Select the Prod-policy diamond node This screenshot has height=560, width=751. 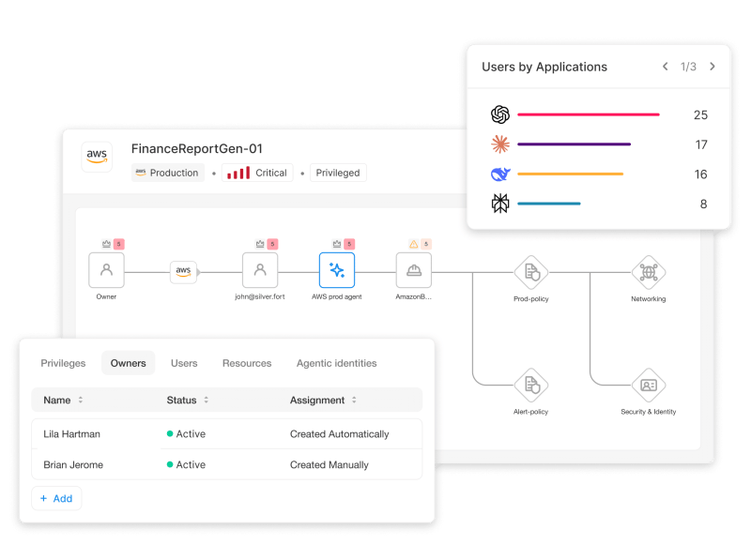coord(531,272)
